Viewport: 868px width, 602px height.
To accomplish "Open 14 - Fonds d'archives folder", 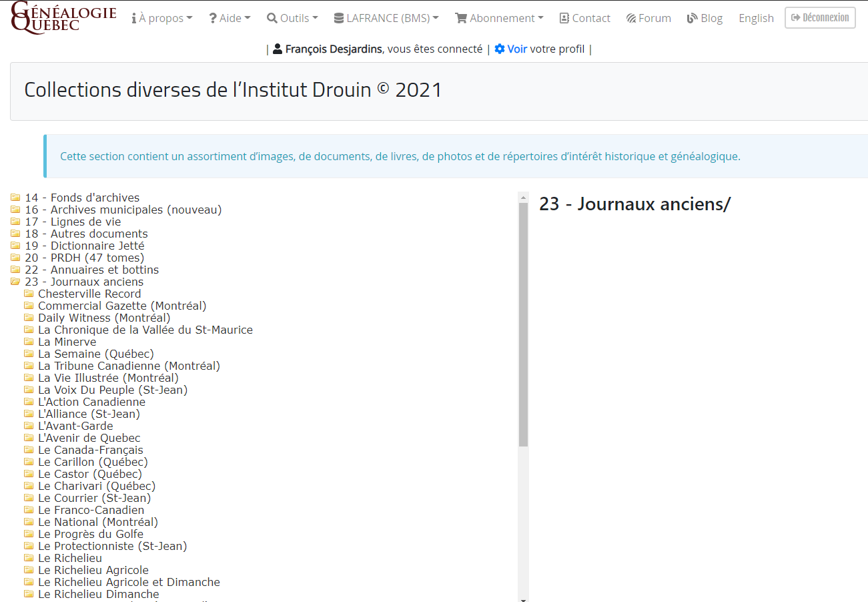I will (x=82, y=198).
